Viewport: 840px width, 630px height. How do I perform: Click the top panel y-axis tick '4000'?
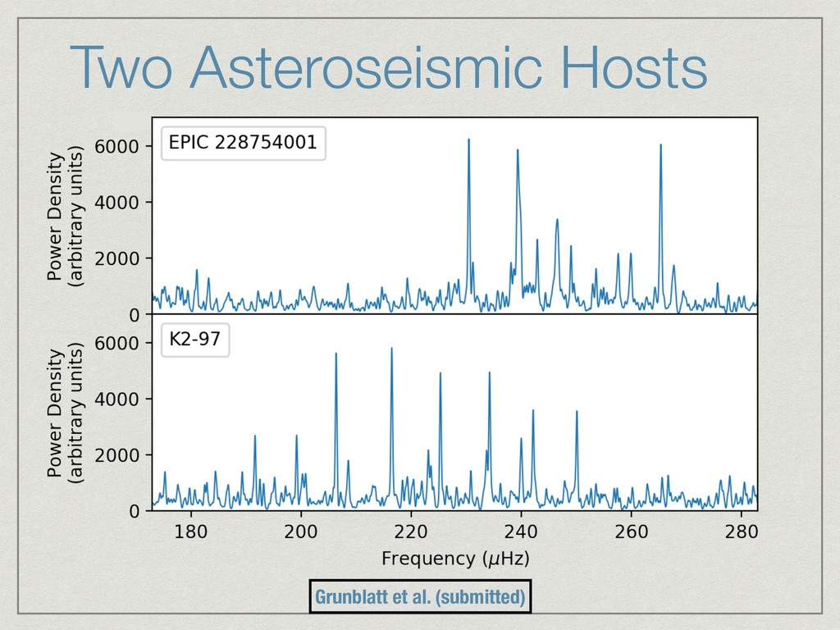coord(116,203)
